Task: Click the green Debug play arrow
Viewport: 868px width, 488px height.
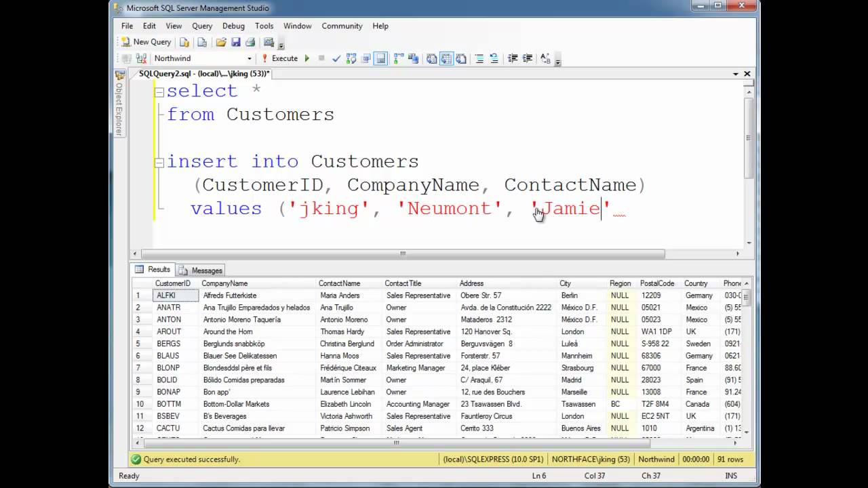Action: coord(307,58)
